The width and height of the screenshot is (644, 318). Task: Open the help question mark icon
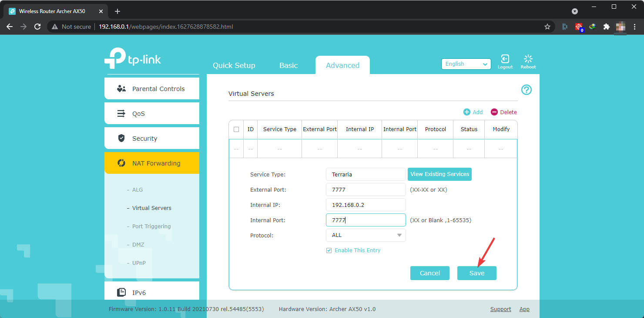(x=527, y=90)
